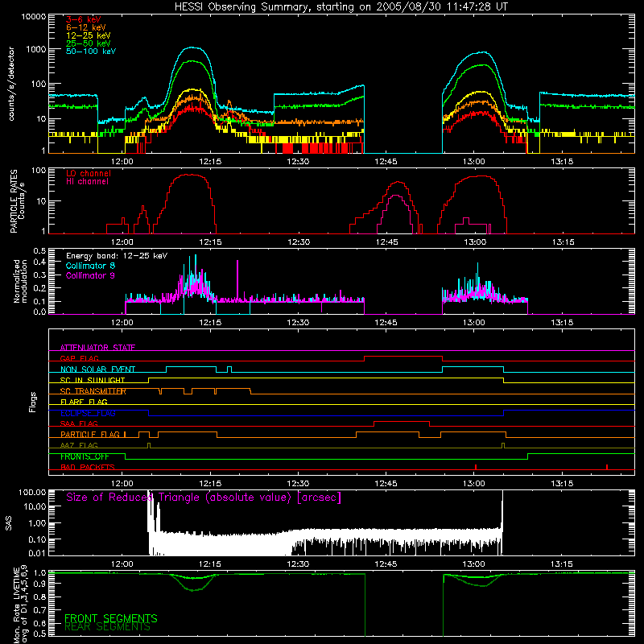Select the red 3-6 keV legend entry
This screenshot has height=644, width=644.
tap(84, 19)
